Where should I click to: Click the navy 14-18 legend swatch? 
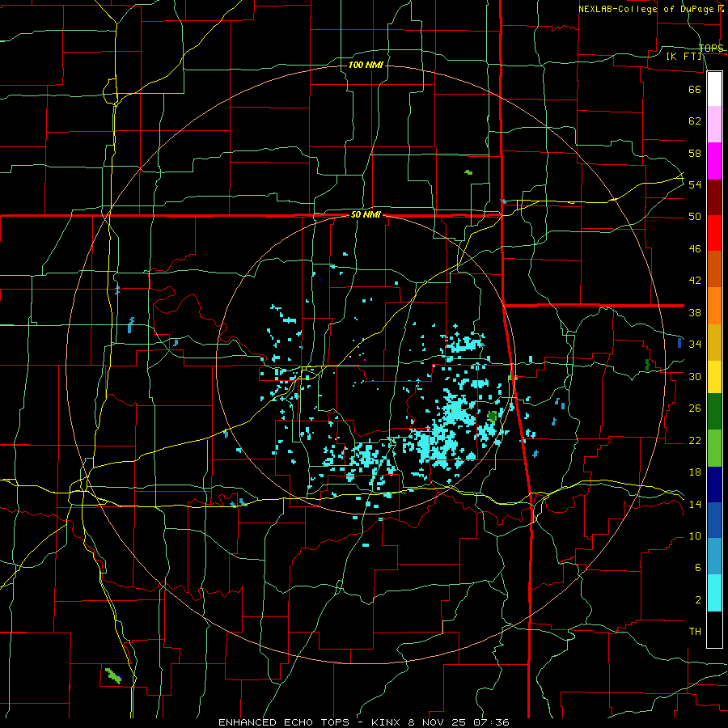[x=714, y=485]
